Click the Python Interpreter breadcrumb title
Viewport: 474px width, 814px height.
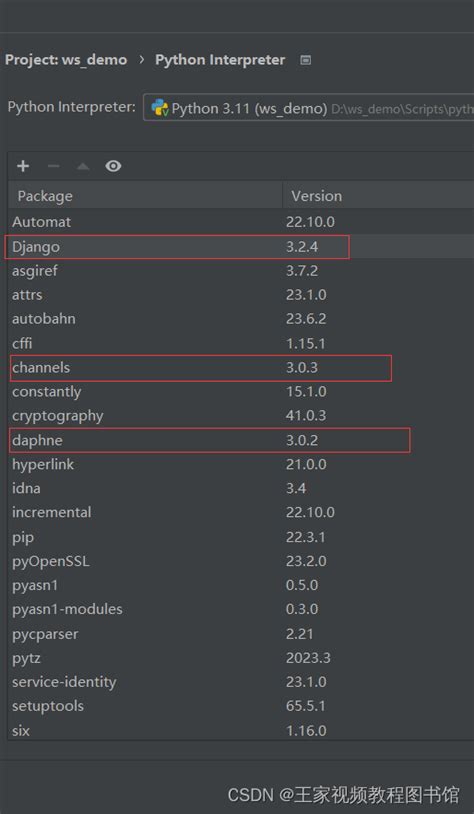coord(220,60)
